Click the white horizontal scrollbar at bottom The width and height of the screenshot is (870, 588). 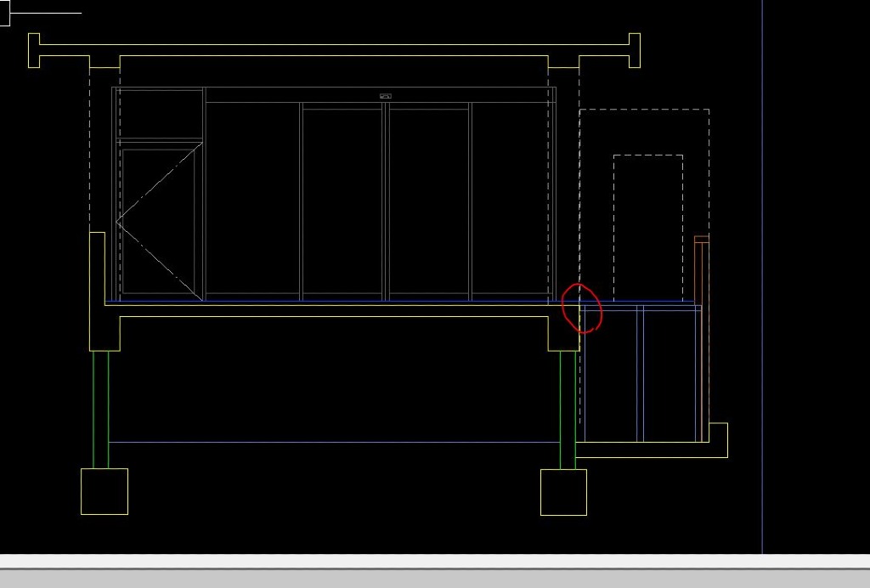point(435,562)
